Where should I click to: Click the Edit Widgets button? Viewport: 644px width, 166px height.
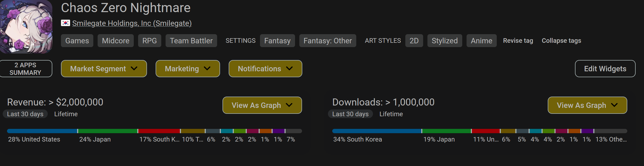(x=605, y=69)
